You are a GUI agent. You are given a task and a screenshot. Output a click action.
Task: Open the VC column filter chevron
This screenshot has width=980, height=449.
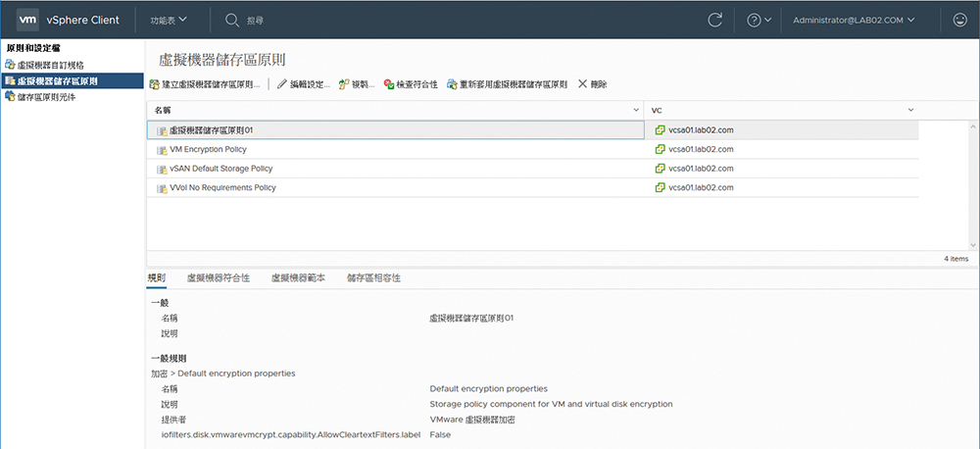[x=910, y=110]
